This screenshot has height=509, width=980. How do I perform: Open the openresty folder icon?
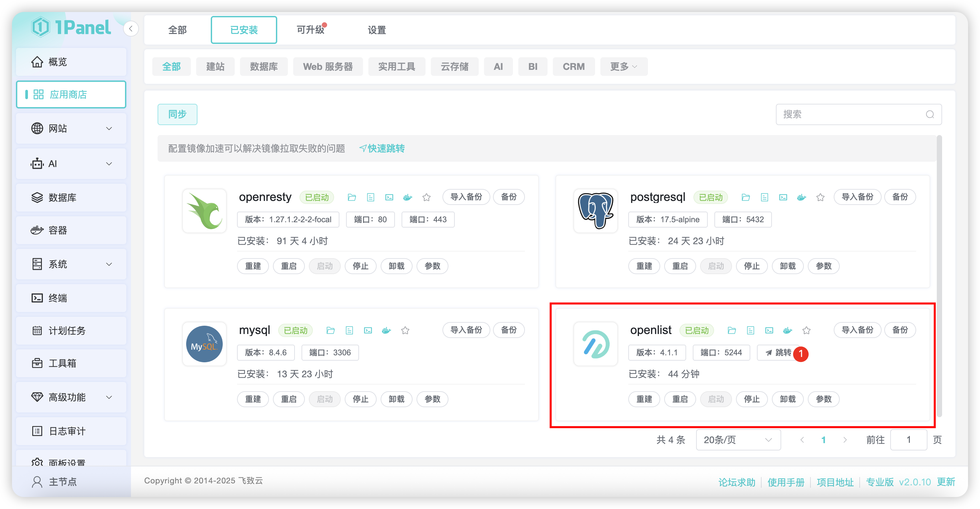351,197
